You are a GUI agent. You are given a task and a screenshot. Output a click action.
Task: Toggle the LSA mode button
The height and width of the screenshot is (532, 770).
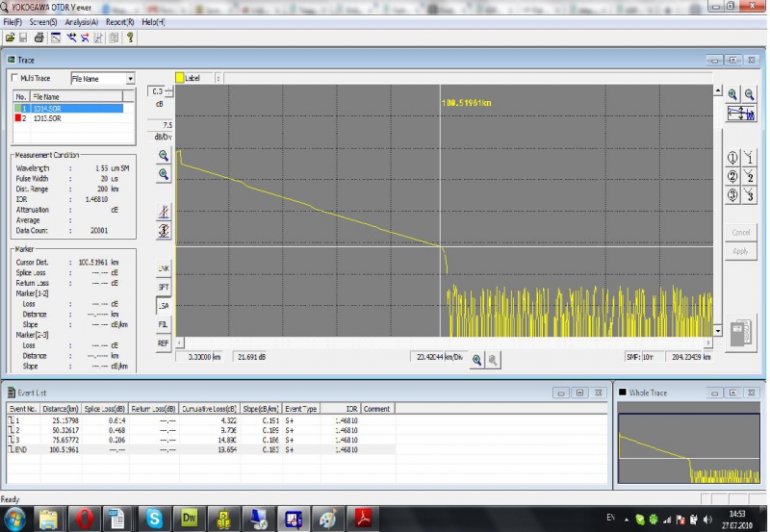164,306
